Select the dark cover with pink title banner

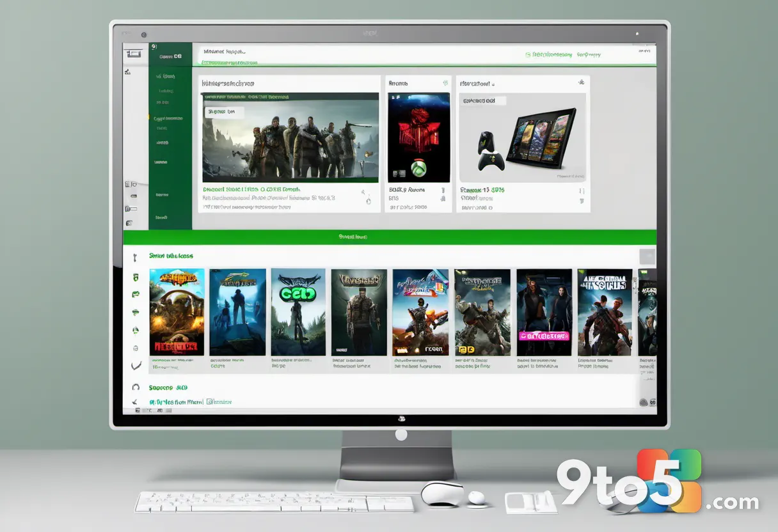[544, 312]
